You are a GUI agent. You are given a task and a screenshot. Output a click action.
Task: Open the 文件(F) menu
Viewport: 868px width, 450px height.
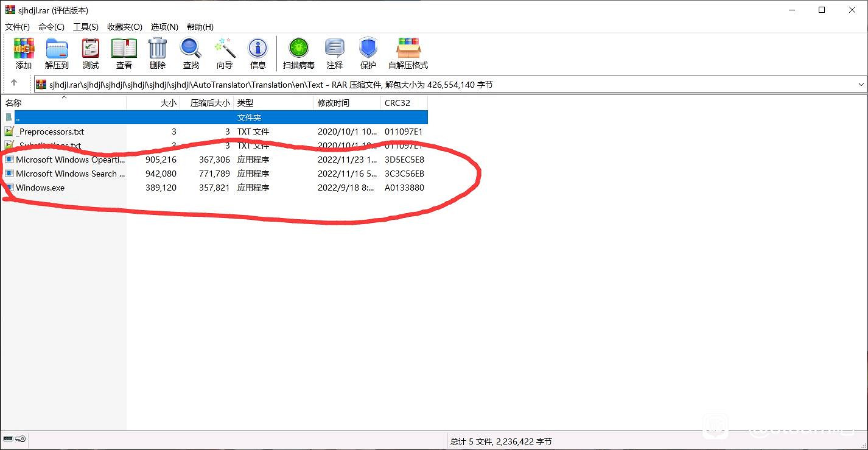pyautogui.click(x=17, y=27)
